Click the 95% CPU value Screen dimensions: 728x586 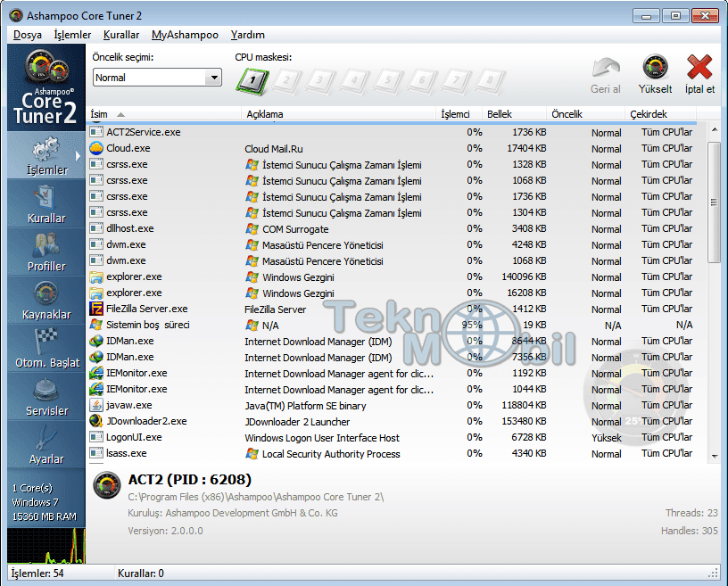(x=472, y=325)
